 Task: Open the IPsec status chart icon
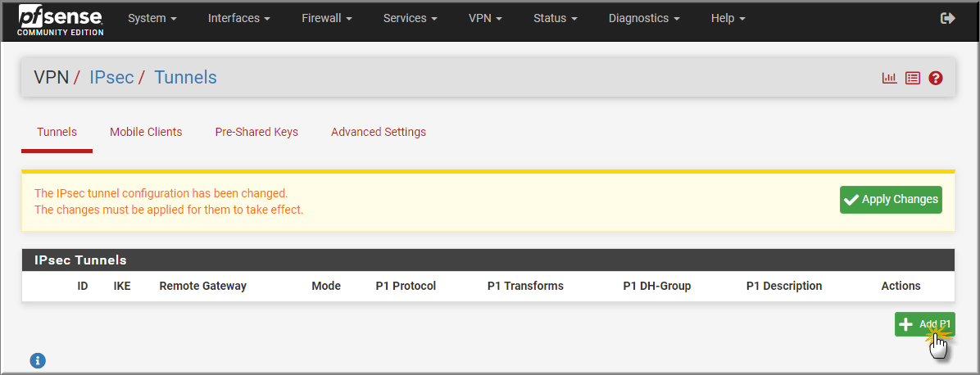point(889,78)
